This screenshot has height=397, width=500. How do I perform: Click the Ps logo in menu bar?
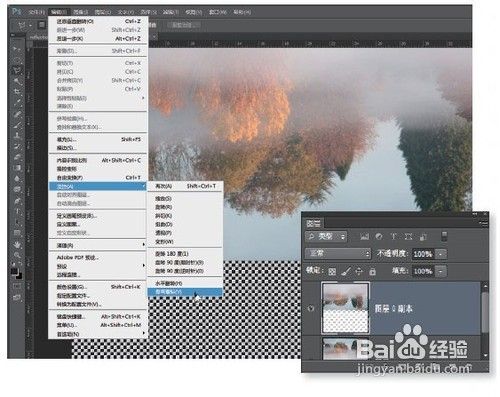[x=17, y=11]
